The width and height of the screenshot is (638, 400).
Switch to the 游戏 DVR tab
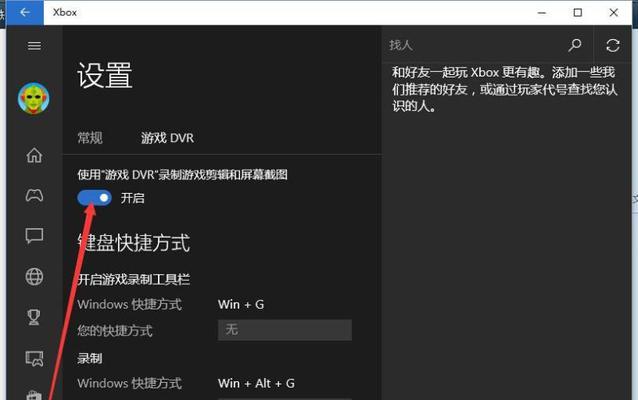click(x=167, y=138)
